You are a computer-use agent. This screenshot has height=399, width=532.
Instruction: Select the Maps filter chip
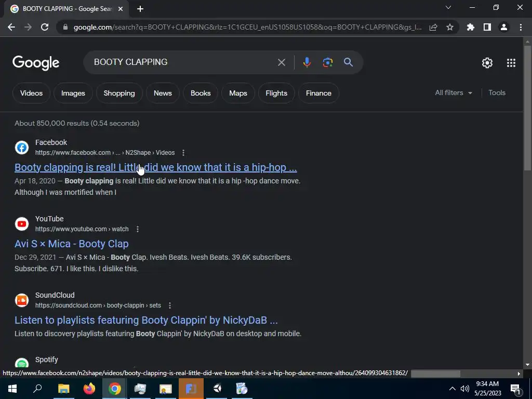[238, 93]
